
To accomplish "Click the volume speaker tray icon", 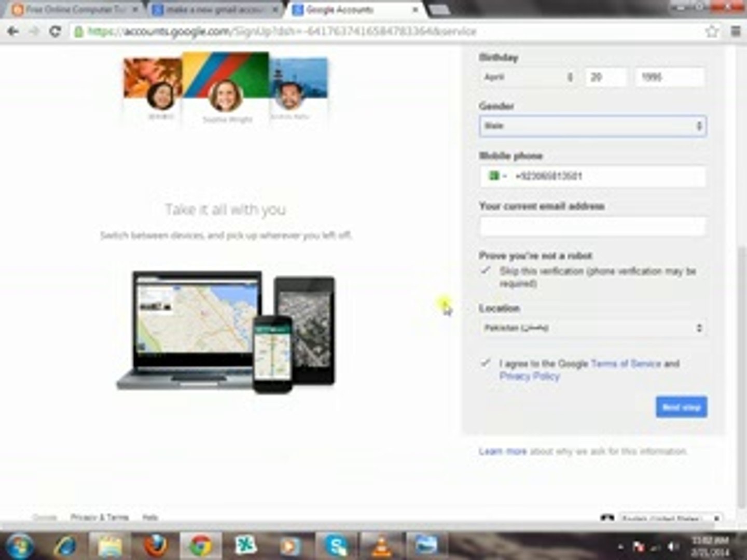I will 673,547.
